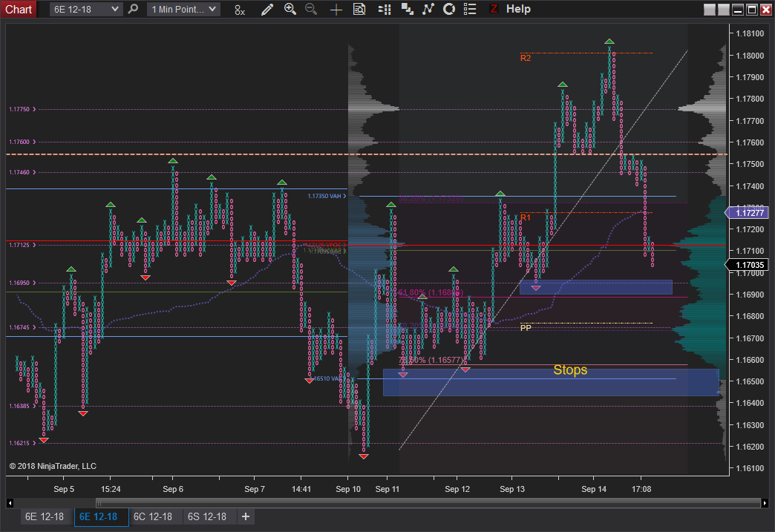This screenshot has width=775, height=532.
Task: Open the Indicators icon
Action: (x=407, y=9)
